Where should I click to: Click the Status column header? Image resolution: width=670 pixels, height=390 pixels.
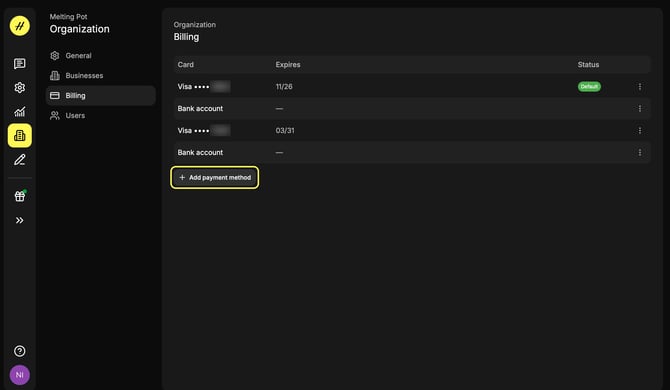click(x=588, y=65)
